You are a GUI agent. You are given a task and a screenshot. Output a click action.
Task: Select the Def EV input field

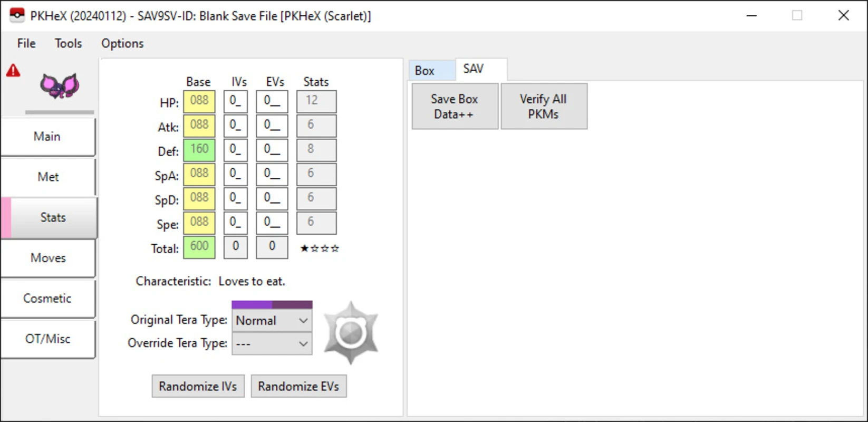(x=272, y=150)
